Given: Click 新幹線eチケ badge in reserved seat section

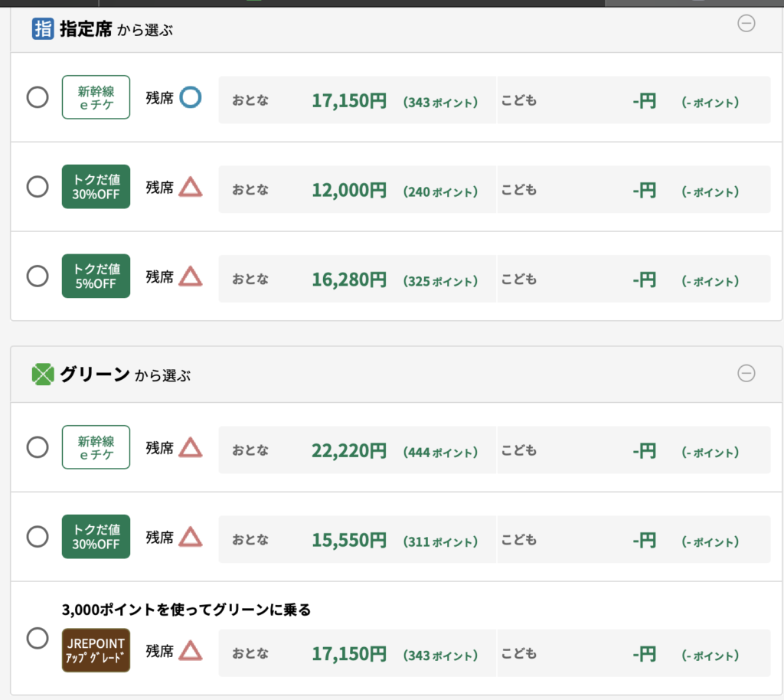Looking at the screenshot, I should [x=96, y=97].
